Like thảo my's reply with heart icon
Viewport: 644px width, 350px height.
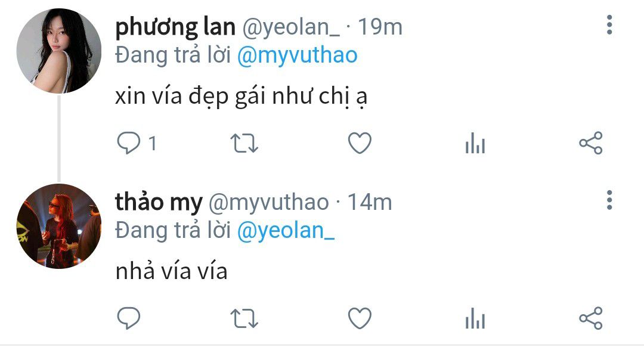[x=360, y=318]
